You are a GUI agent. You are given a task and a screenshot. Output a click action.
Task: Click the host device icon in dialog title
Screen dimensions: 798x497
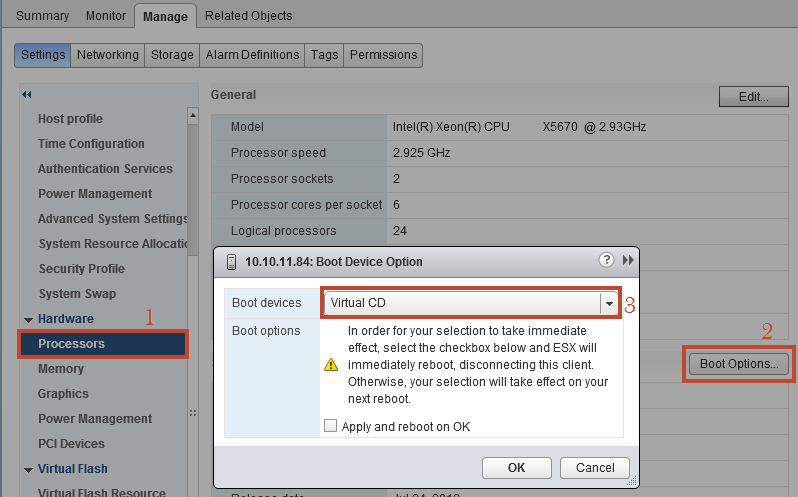click(232, 262)
